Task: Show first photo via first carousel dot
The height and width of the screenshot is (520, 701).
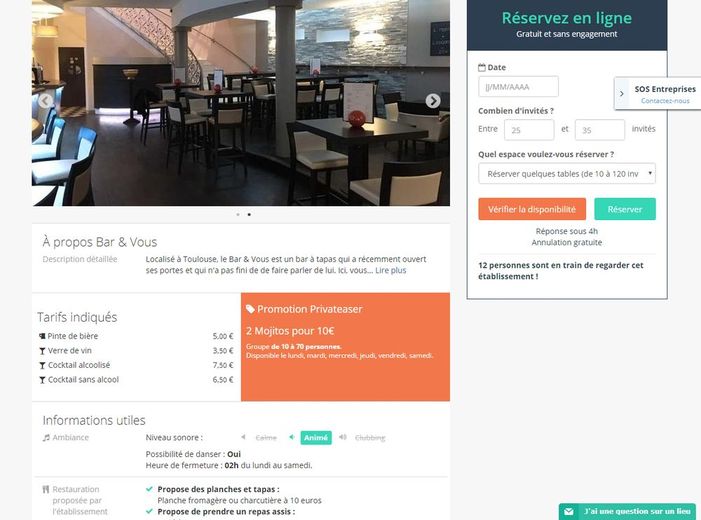Action: pyautogui.click(x=238, y=215)
